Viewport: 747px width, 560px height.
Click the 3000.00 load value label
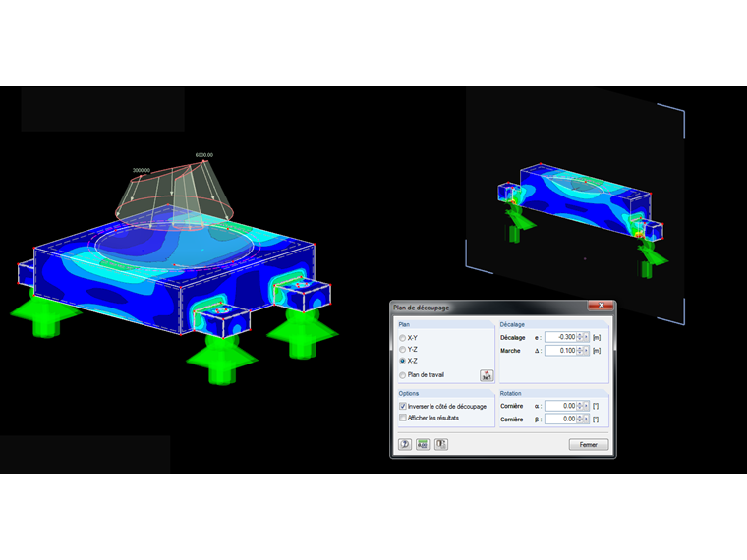[x=142, y=170]
